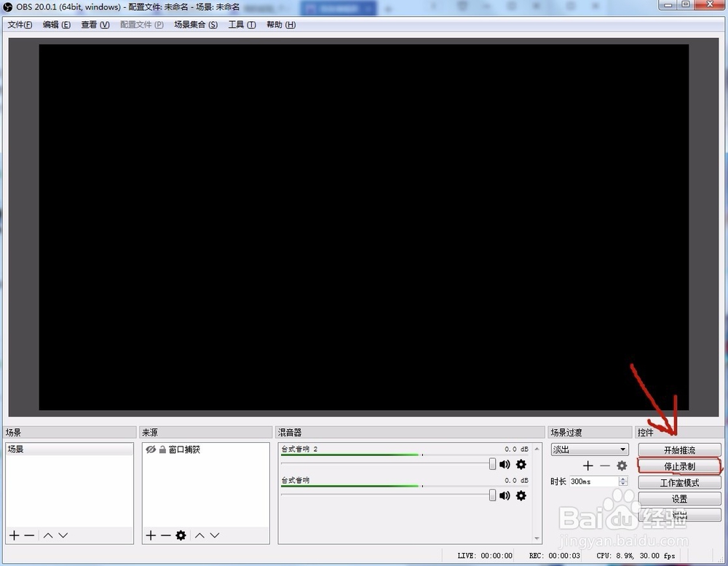Move scene up with arrow icon
This screenshot has width=728, height=566.
pyautogui.click(x=48, y=535)
